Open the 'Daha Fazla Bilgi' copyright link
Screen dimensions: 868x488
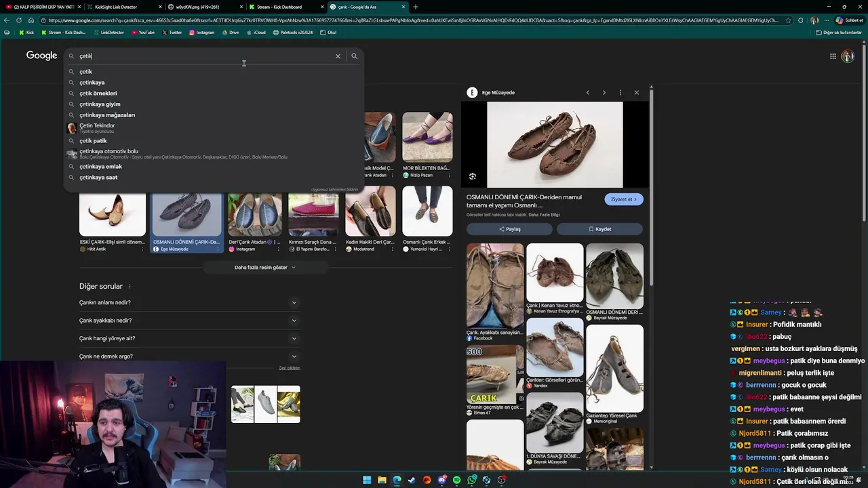click(544, 215)
